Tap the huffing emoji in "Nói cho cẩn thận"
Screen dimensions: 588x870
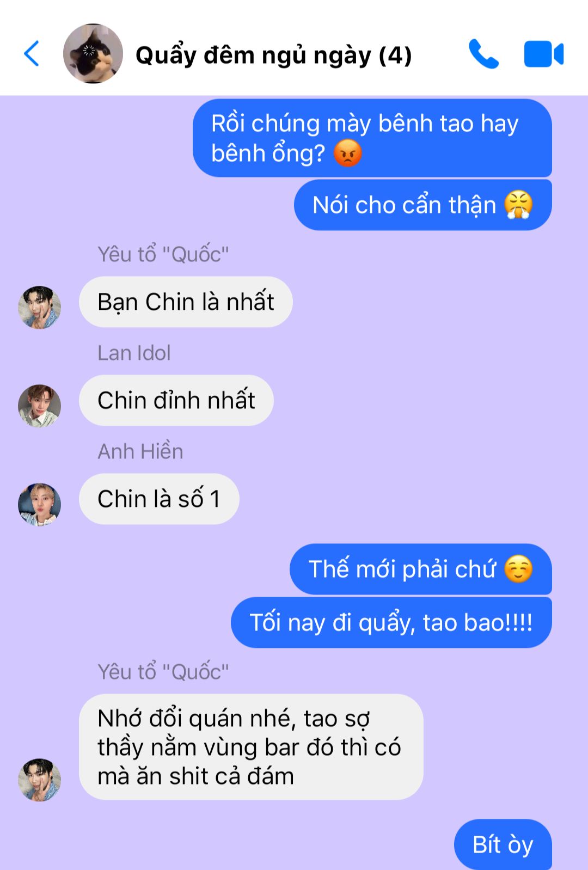pos(518,205)
